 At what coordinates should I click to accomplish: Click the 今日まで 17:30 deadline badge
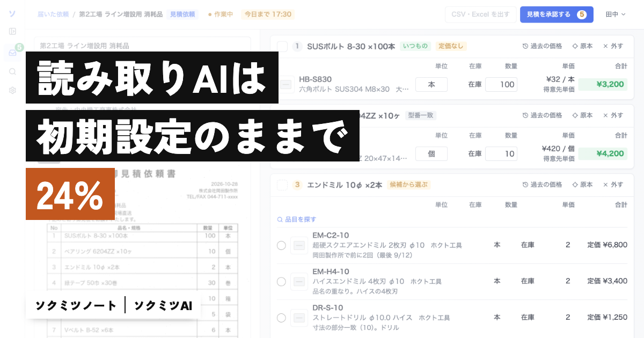tap(268, 14)
